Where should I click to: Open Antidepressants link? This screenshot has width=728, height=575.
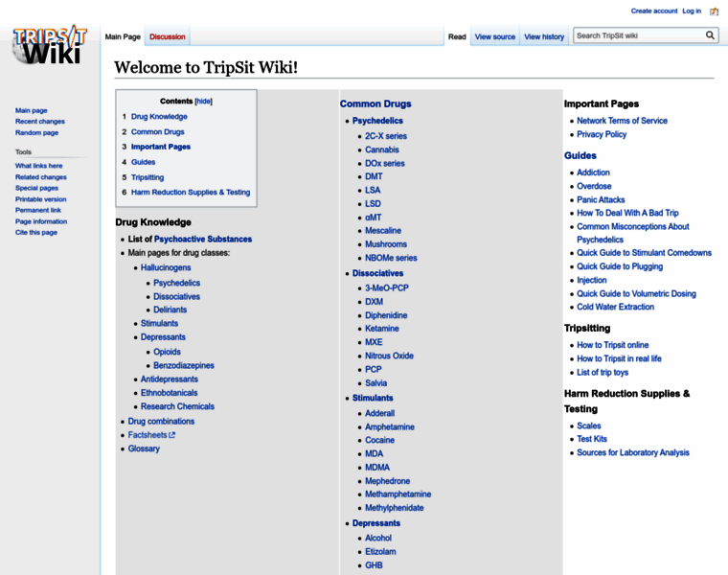(x=170, y=379)
